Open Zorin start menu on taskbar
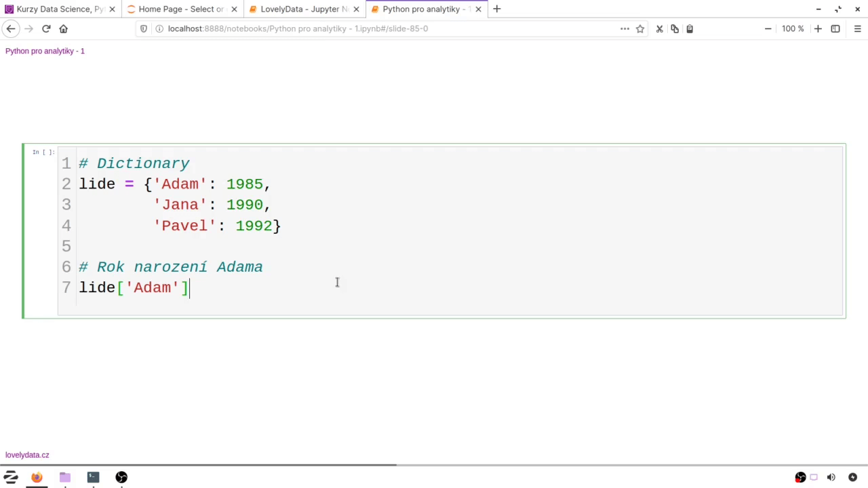 (x=11, y=477)
